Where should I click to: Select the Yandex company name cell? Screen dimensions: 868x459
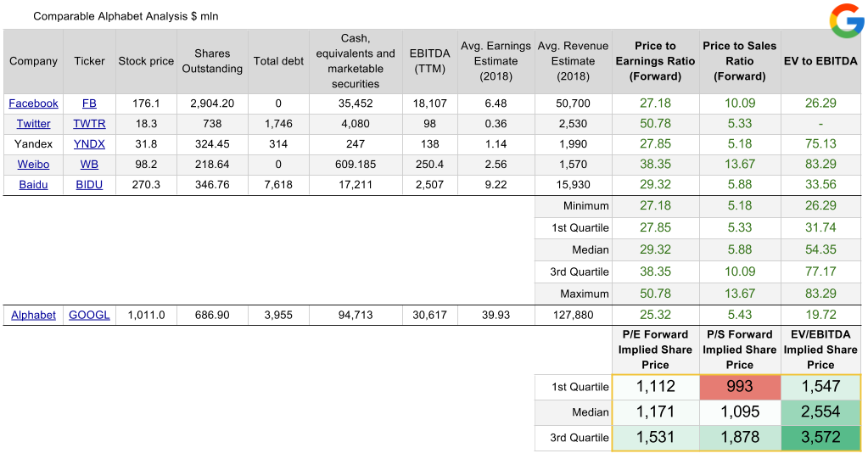[34, 144]
